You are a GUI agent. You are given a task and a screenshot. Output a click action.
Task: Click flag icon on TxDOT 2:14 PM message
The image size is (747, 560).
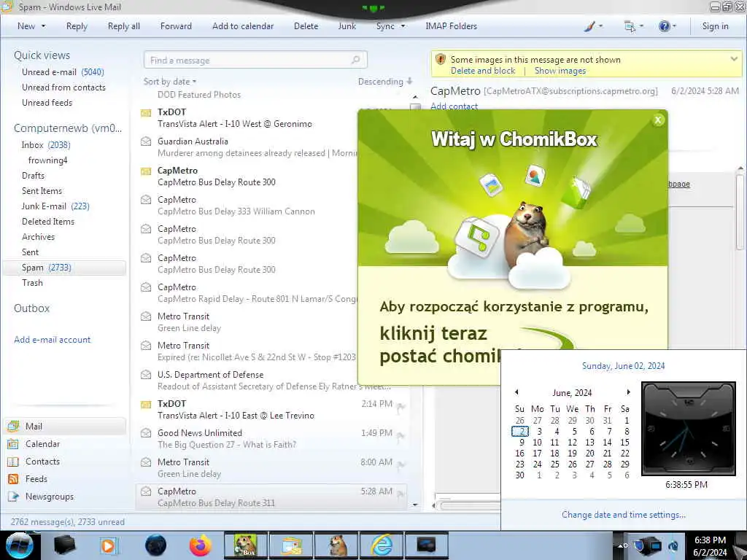point(400,406)
